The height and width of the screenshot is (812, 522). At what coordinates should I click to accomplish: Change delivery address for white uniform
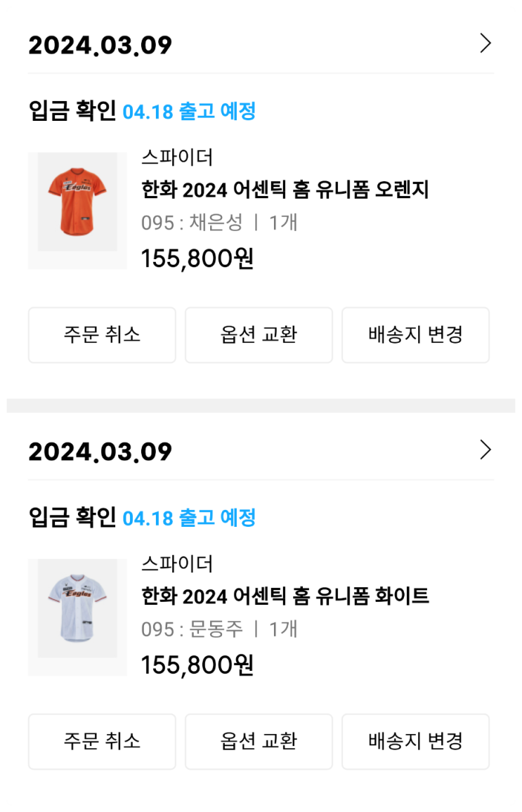(x=415, y=742)
